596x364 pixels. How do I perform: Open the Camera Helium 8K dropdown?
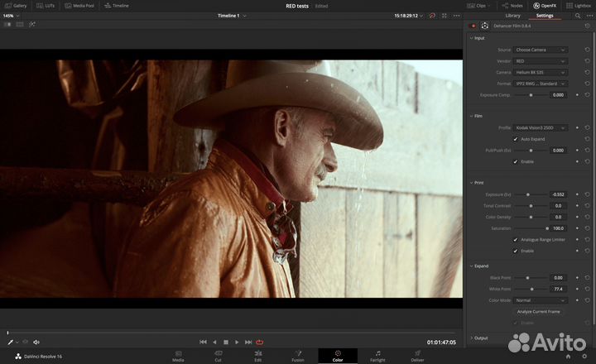click(540, 72)
